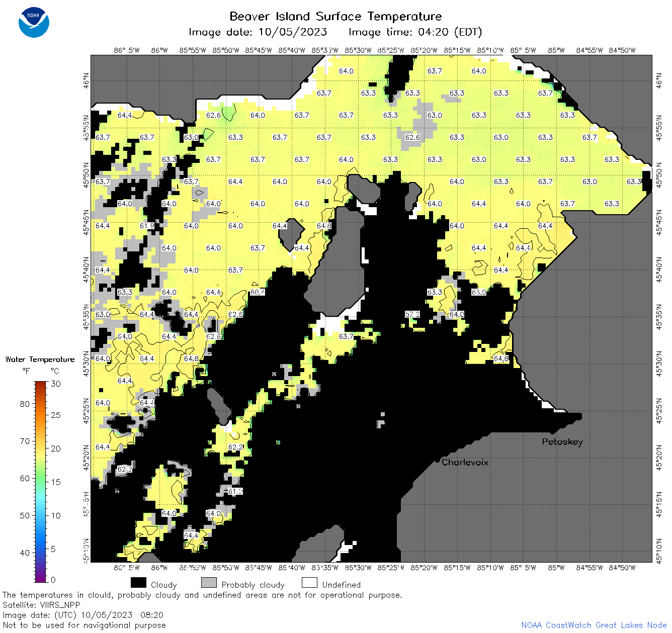This screenshot has width=672, height=633.
Task: Click the 'Image date: (UTC) 10/05/2023 08:20' line
Action: pyautogui.click(x=83, y=615)
